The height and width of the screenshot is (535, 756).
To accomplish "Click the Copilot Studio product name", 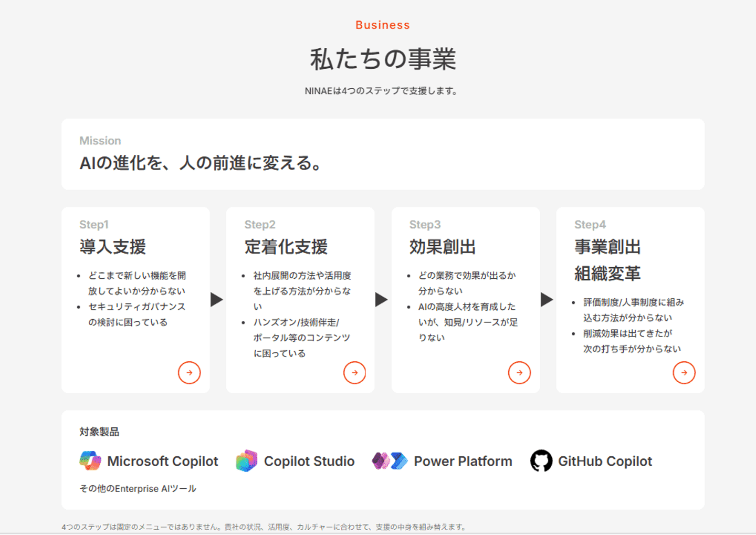I will click(309, 461).
